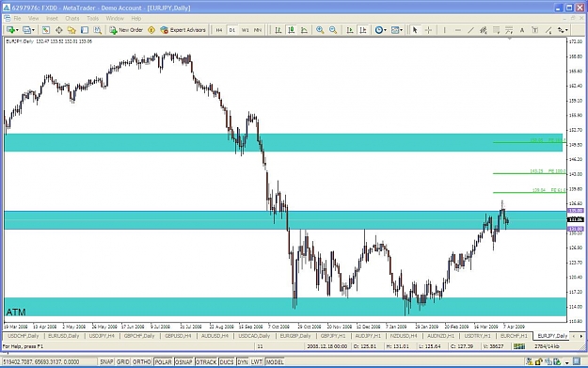Set timeframe to H4
588x368 pixels.
click(x=219, y=30)
